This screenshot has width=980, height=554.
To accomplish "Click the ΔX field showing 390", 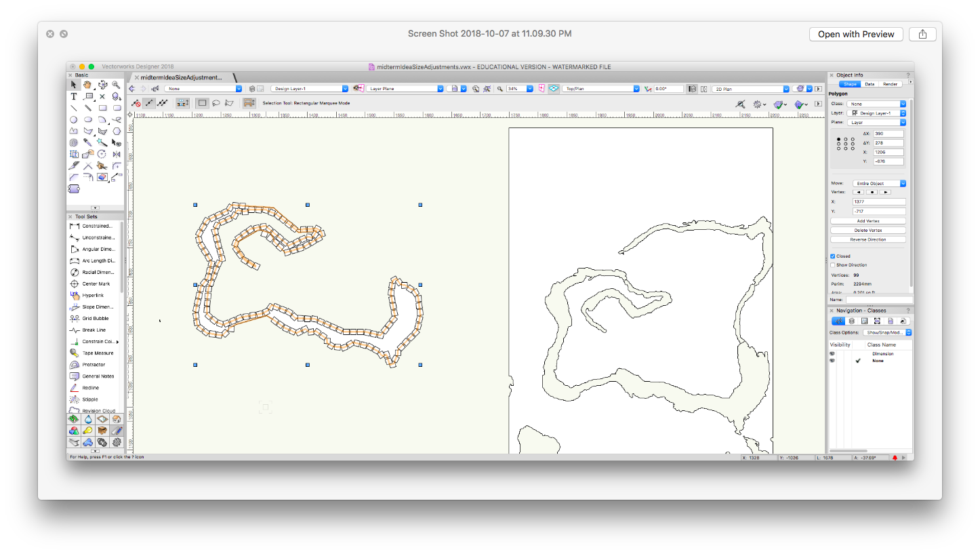I will click(889, 134).
